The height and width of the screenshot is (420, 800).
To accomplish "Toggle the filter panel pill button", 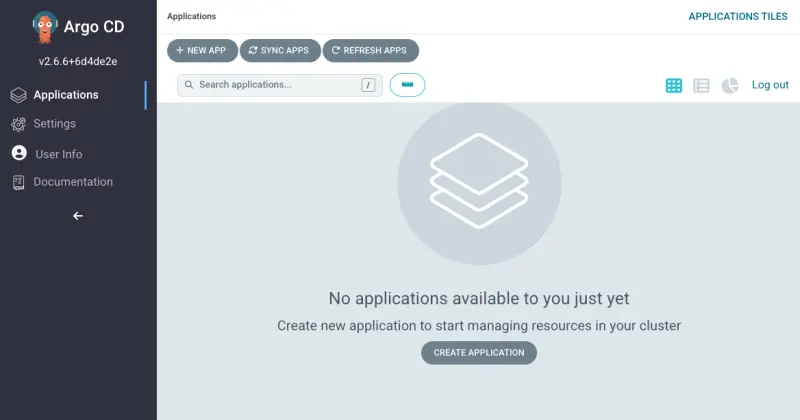I will 407,85.
